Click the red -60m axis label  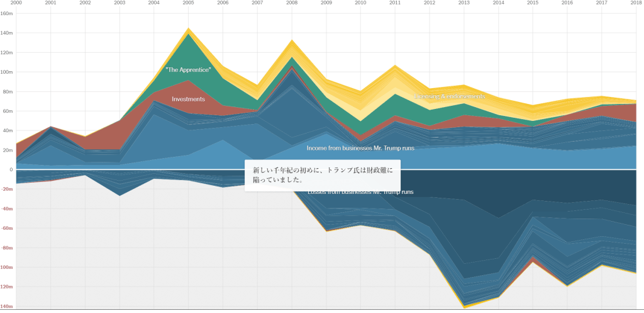6,228
